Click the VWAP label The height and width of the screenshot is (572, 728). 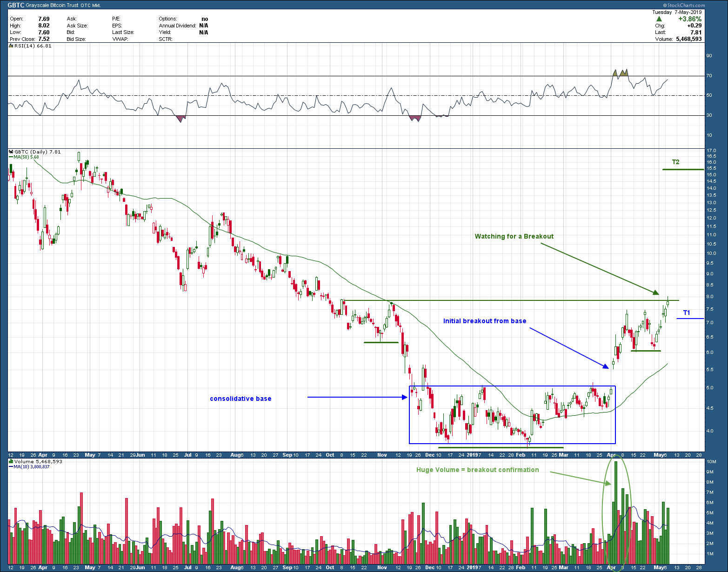[120, 39]
